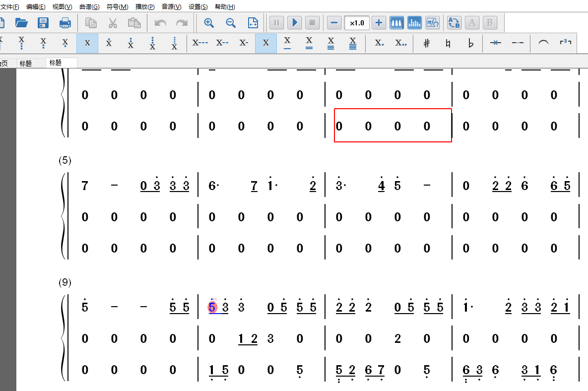
Task: Choose thirty-second note with three underlines
Action: tap(331, 43)
